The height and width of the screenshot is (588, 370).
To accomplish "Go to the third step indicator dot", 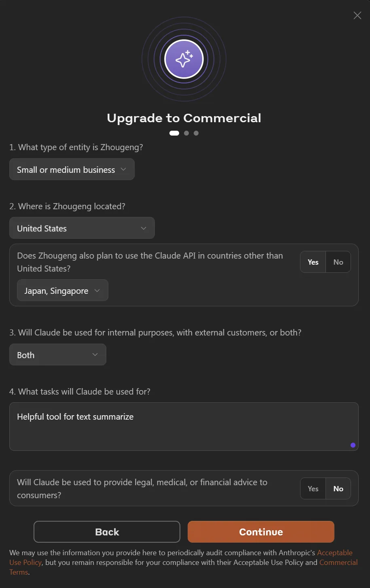I will point(196,133).
